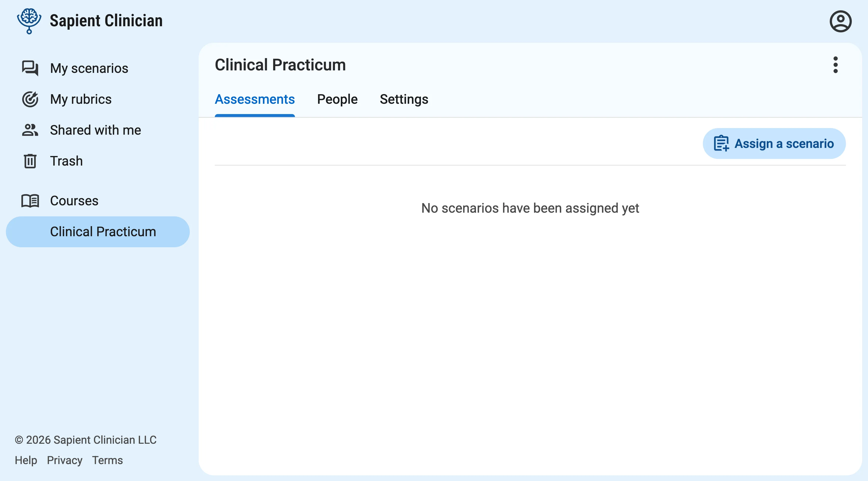Click My scenarios in the sidebar

pos(89,68)
